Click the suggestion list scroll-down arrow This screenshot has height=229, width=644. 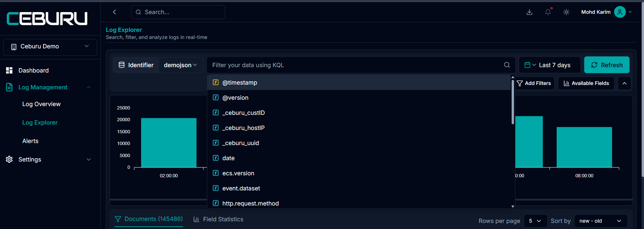(513, 207)
